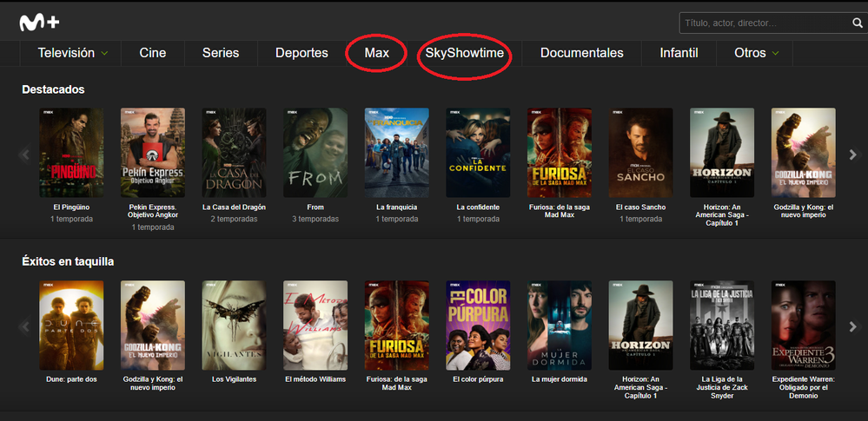Image resolution: width=868 pixels, height=421 pixels.
Task: Navigate to Documentales
Action: tap(581, 53)
